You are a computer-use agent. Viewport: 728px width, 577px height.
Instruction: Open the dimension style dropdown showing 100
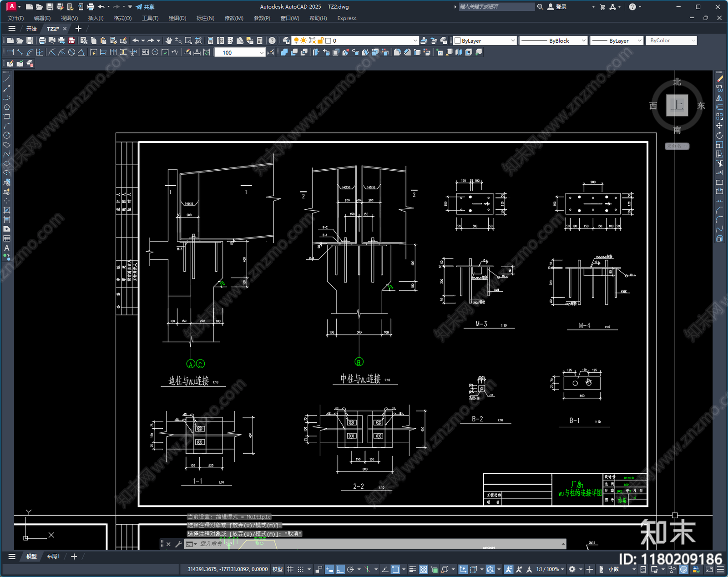tap(240, 52)
